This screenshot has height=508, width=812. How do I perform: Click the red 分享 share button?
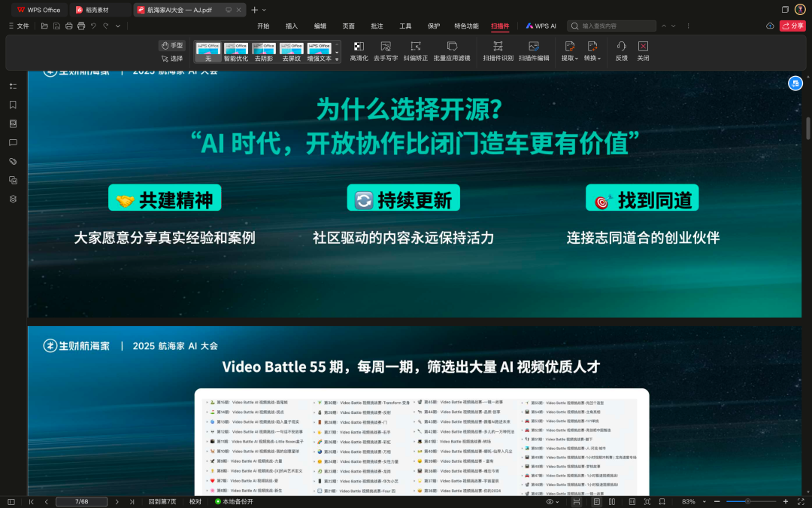click(792, 26)
